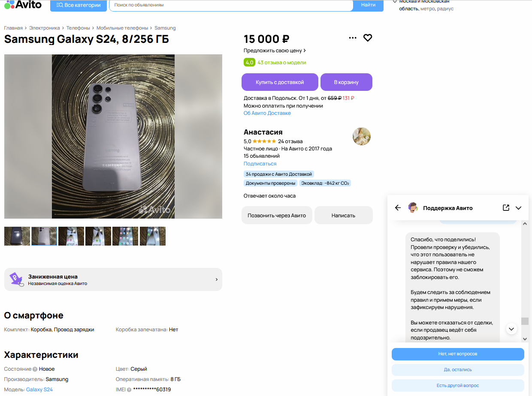The width and height of the screenshot is (532, 396).
Task: Click the IMEI help icon
Action: [x=129, y=390]
